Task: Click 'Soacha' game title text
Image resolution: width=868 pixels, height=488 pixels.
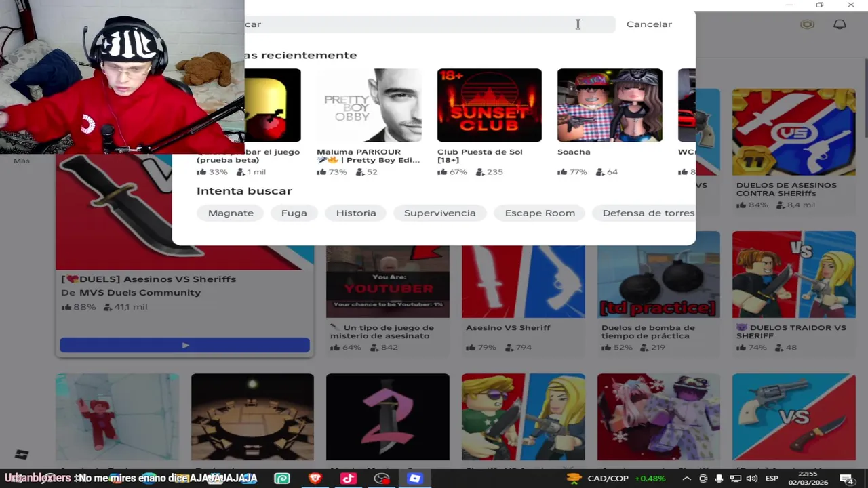Action: click(x=574, y=152)
